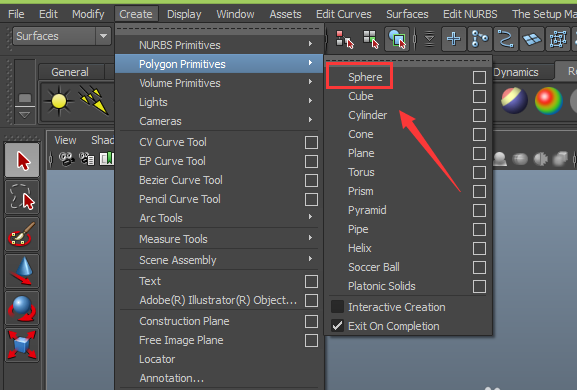The width and height of the screenshot is (577, 390).
Task: Open Helix option box
Action: pyautogui.click(x=479, y=249)
